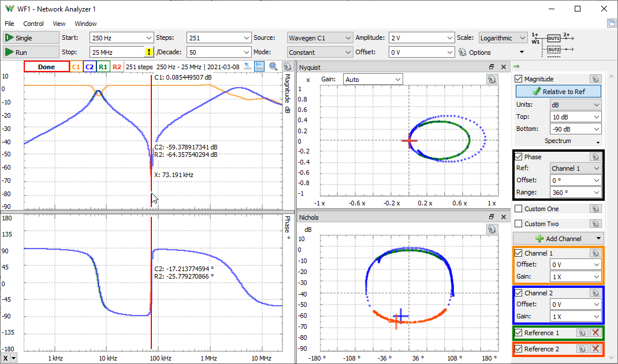Remove Reference 1 with its red X
This screenshot has width=618, height=364.
point(595,333)
